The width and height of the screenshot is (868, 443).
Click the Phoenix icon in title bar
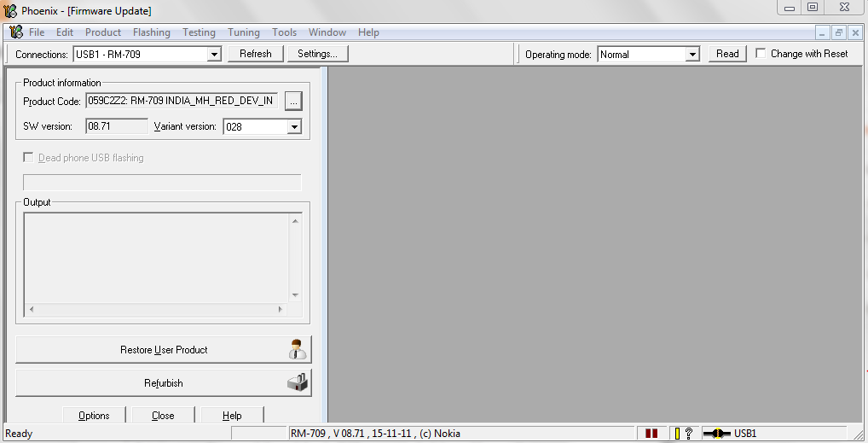10,10
